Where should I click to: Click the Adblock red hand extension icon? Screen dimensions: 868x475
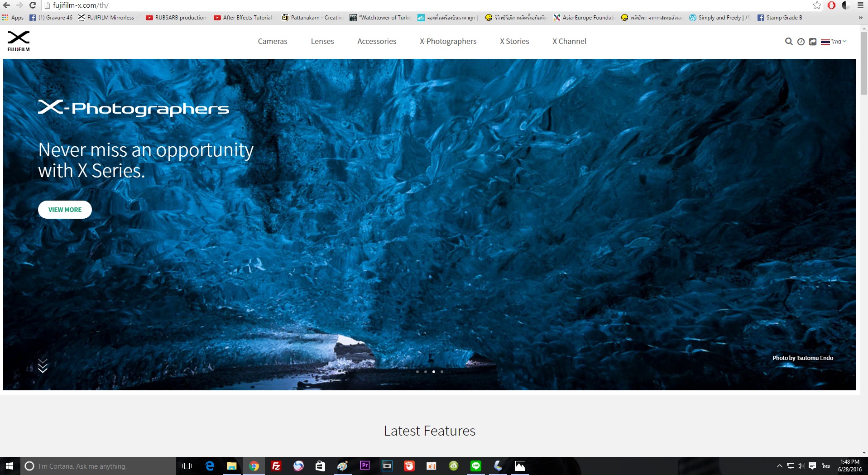tap(831, 5)
